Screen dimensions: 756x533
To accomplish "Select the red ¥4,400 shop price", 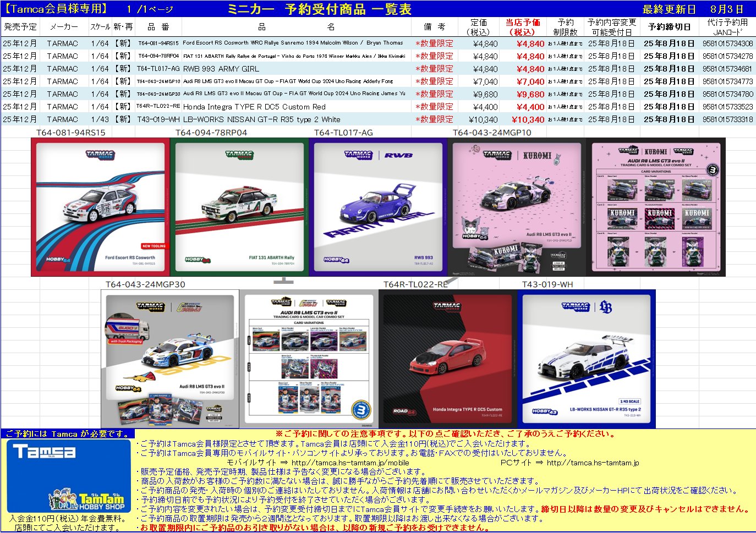I will tap(530, 107).
